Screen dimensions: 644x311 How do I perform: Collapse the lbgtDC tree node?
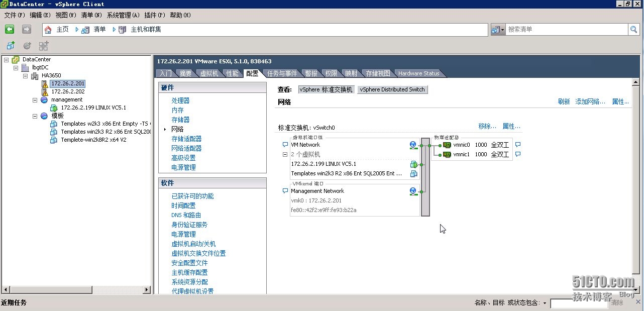tap(16, 67)
